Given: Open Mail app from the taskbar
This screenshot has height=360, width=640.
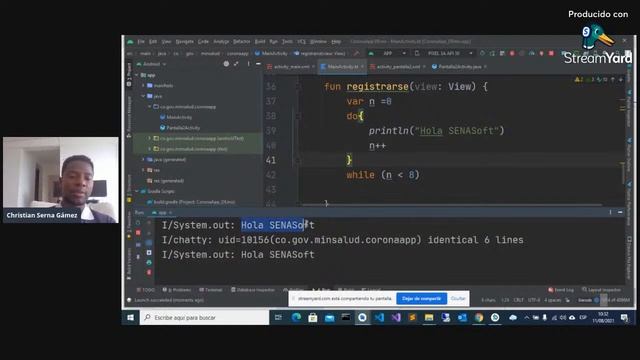Looking at the screenshot, I should 329,317.
